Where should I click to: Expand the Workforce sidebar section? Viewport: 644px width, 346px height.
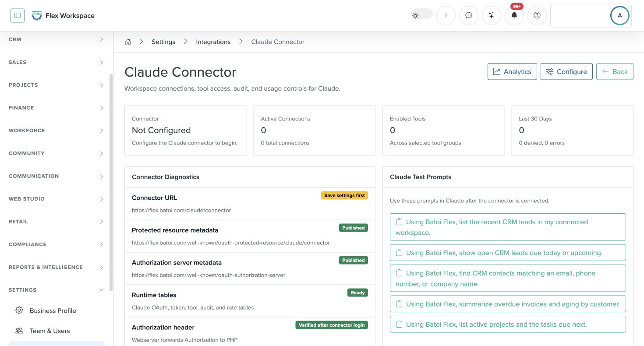click(57, 131)
